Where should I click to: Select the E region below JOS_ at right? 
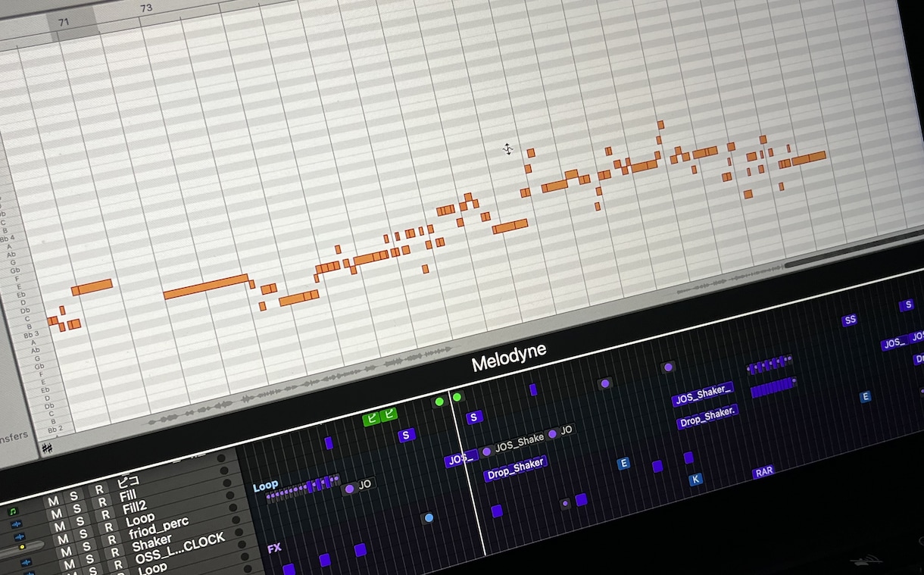tap(865, 396)
